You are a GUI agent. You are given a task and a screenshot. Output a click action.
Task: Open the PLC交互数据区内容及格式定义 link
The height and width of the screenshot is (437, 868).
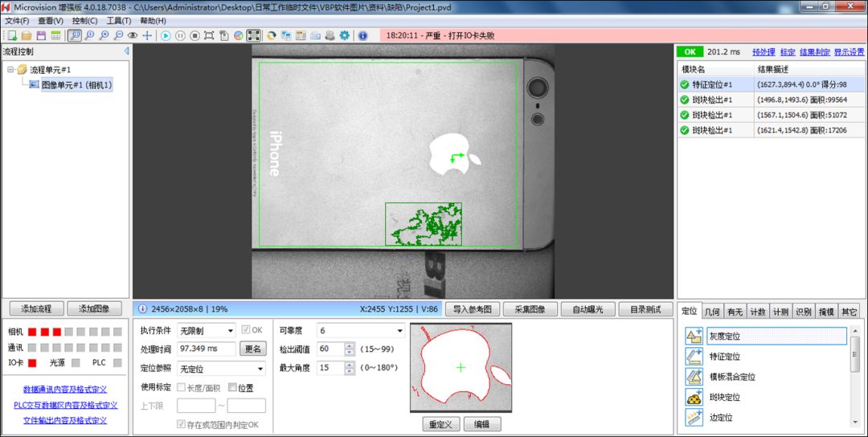(65, 405)
